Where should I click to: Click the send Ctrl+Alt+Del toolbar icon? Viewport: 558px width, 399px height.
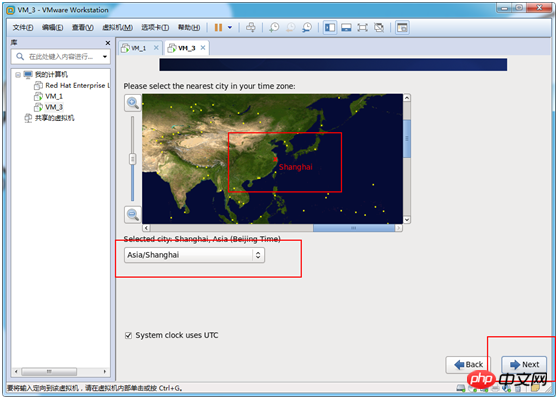(251, 27)
